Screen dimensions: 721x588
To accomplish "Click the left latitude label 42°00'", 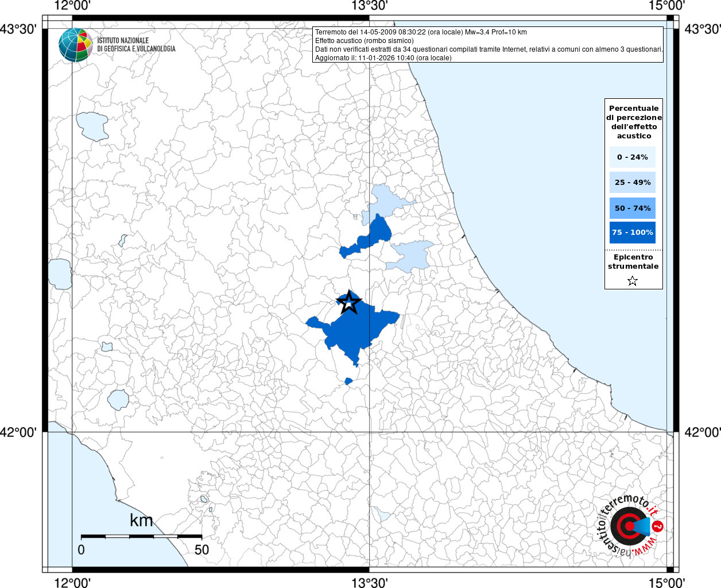I will point(18,431).
